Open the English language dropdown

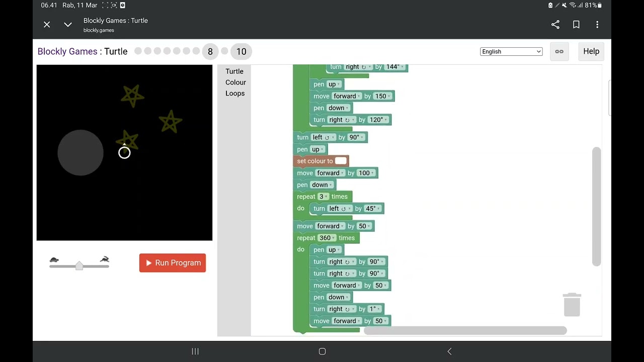tap(511, 51)
